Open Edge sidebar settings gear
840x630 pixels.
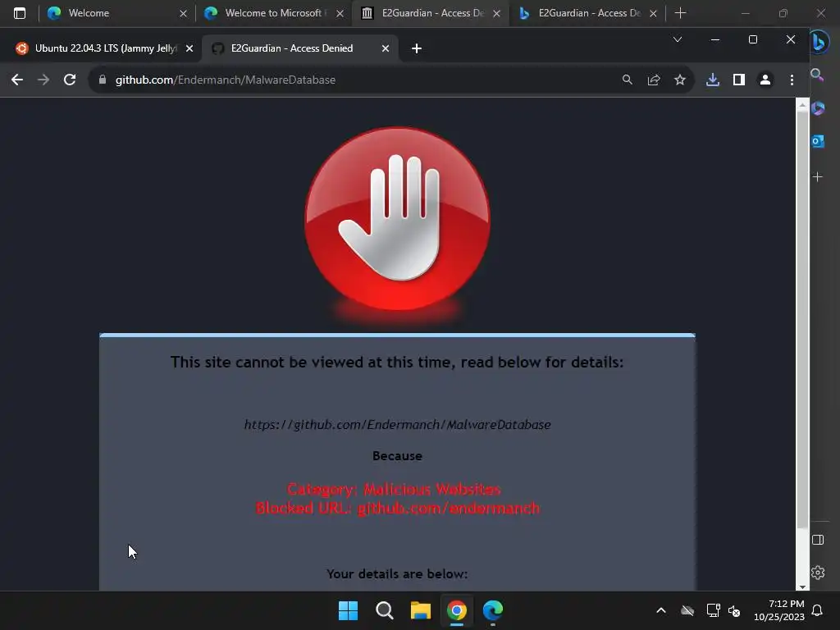coord(818,573)
